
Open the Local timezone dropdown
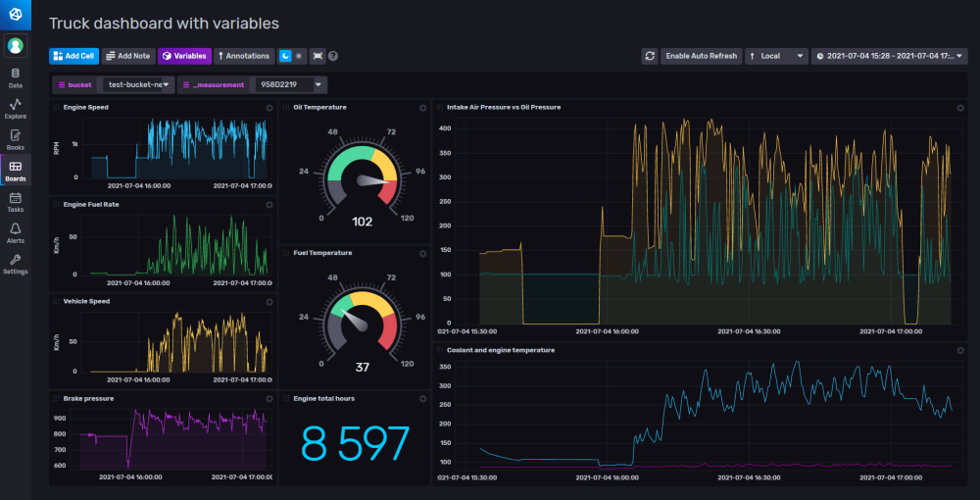pyautogui.click(x=776, y=56)
